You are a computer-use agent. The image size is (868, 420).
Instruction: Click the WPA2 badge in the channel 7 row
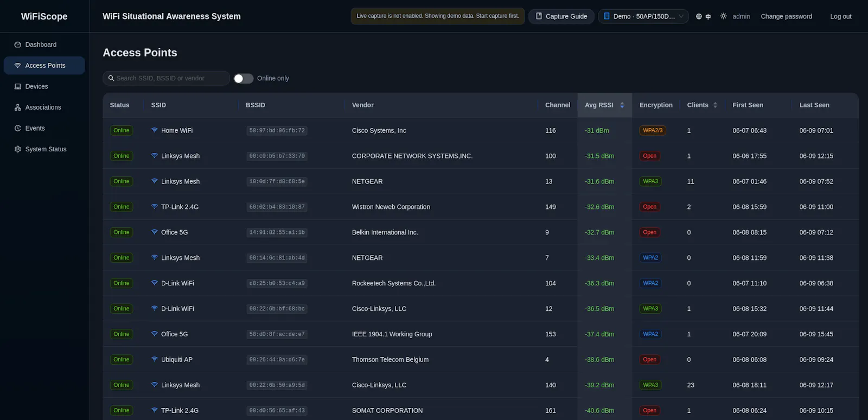coord(650,258)
